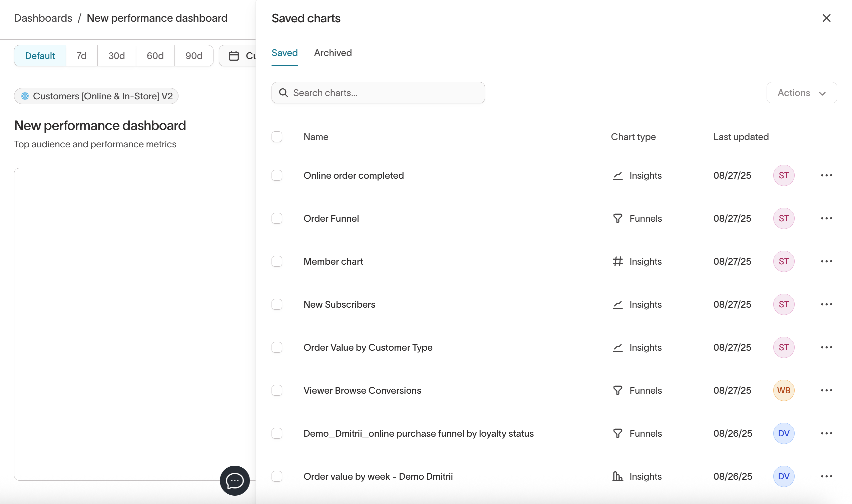Open the chat support bubble icon
The height and width of the screenshot is (504, 852).
coord(235,481)
